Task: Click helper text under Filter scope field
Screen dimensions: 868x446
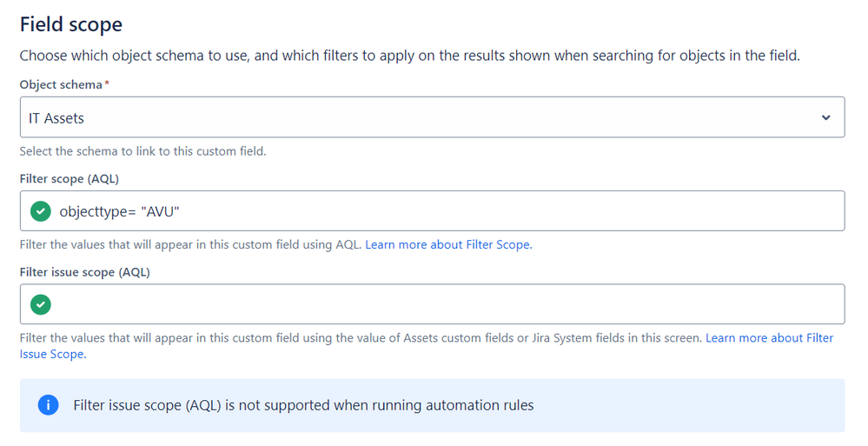Action: tap(191, 244)
